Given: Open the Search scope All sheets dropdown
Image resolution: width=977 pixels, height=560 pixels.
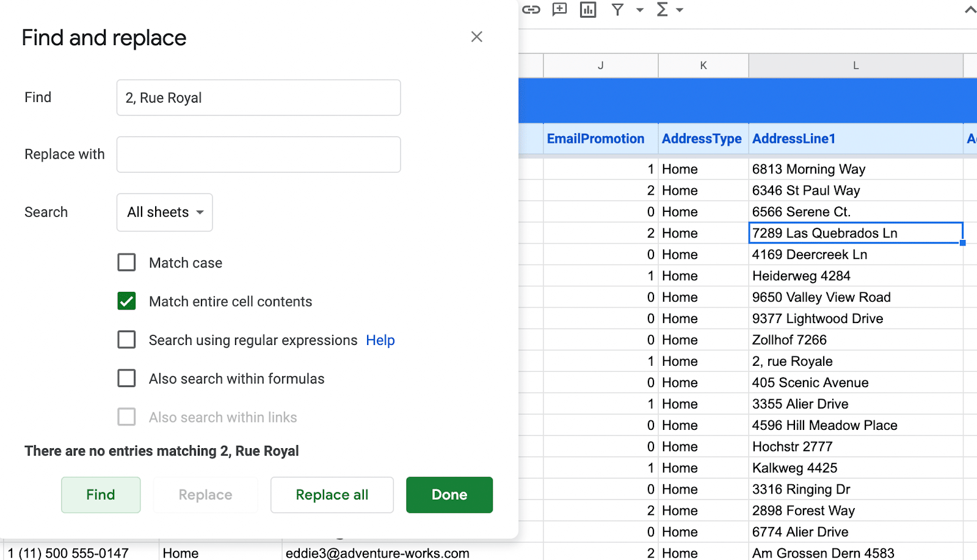Looking at the screenshot, I should [165, 213].
